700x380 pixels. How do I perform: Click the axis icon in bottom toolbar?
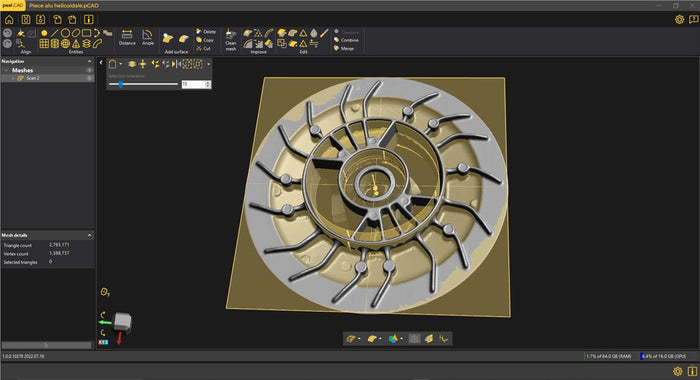click(443, 339)
